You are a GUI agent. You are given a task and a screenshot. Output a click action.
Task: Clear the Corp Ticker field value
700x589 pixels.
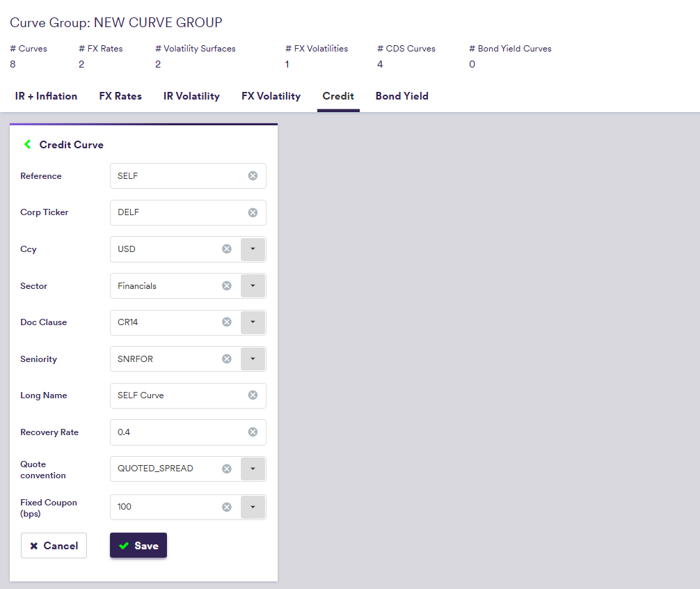tap(253, 212)
